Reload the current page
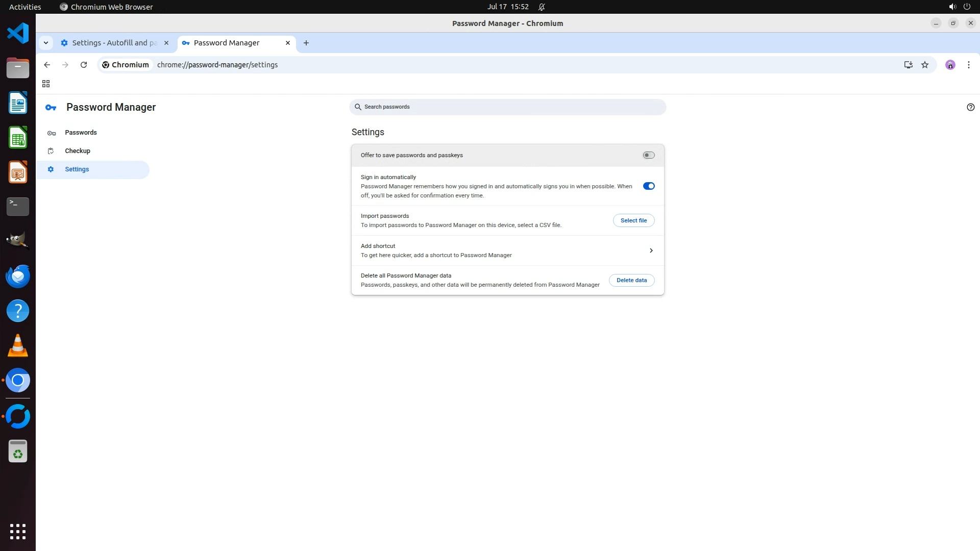 coord(84,65)
